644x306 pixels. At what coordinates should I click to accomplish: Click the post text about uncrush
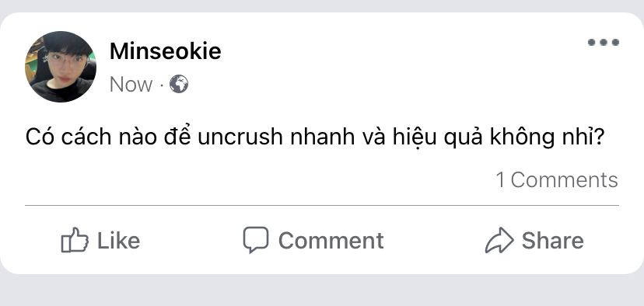click(x=315, y=137)
